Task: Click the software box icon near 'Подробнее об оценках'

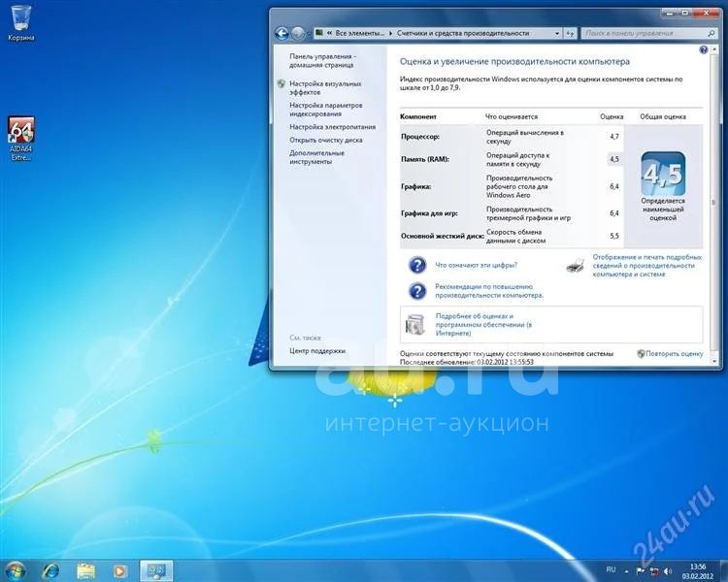Action: click(x=415, y=324)
